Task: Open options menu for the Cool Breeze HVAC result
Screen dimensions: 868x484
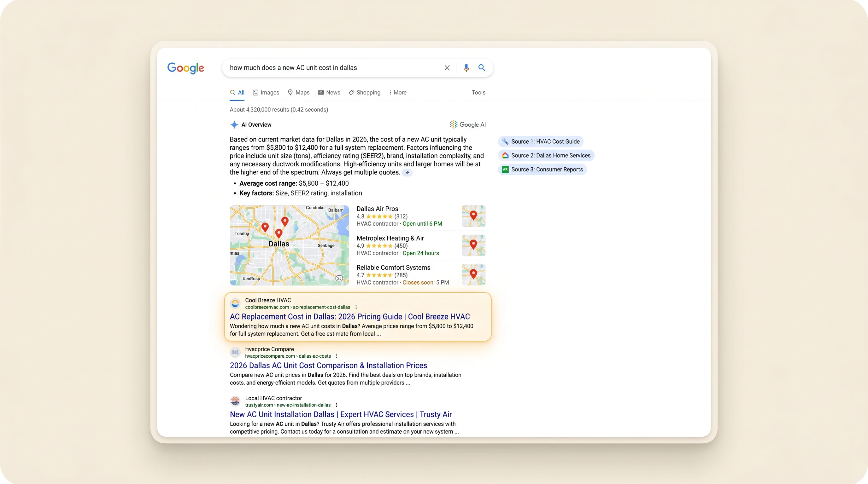Action: pos(356,307)
